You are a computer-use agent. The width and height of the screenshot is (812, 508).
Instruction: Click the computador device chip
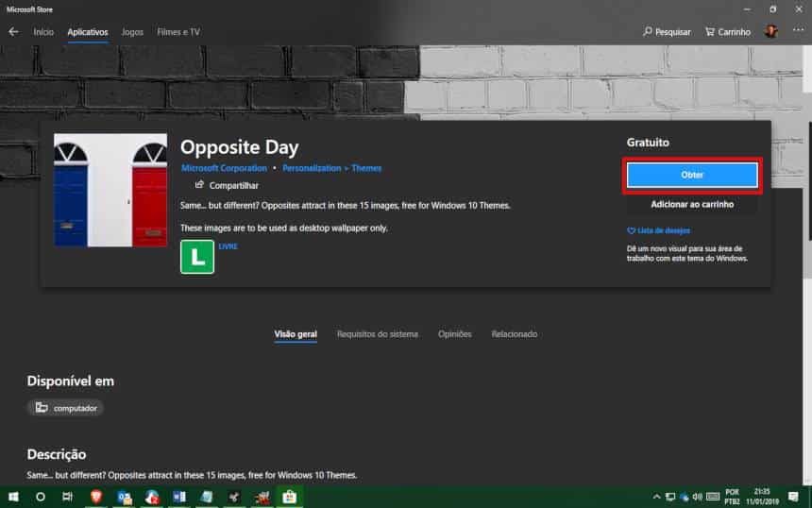[66, 408]
